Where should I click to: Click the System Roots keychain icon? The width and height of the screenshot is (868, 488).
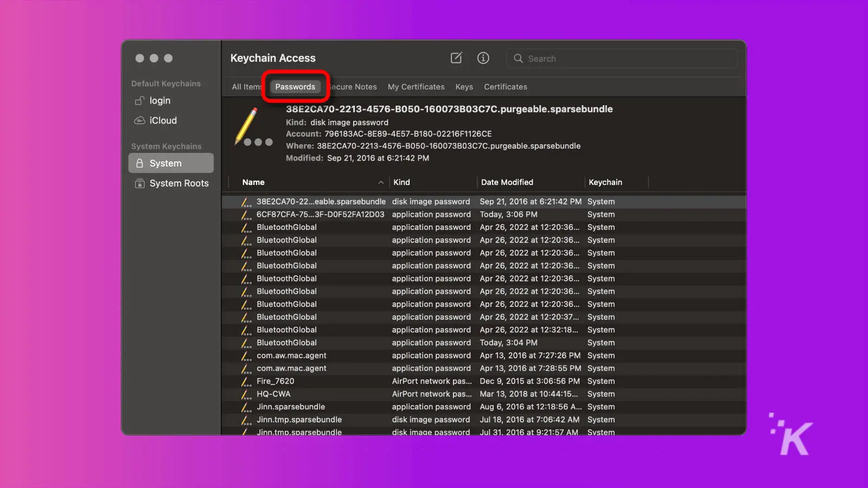(x=139, y=183)
